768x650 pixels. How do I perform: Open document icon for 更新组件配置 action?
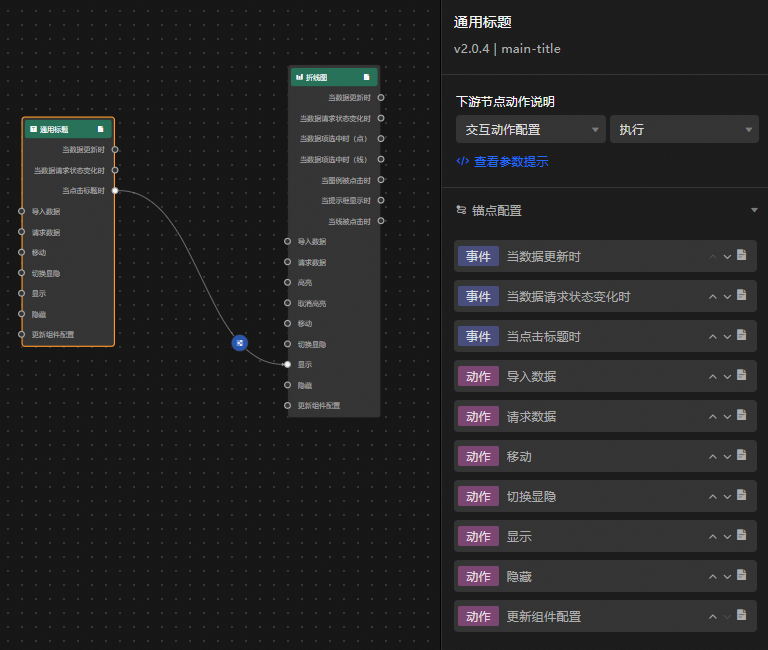click(742, 615)
